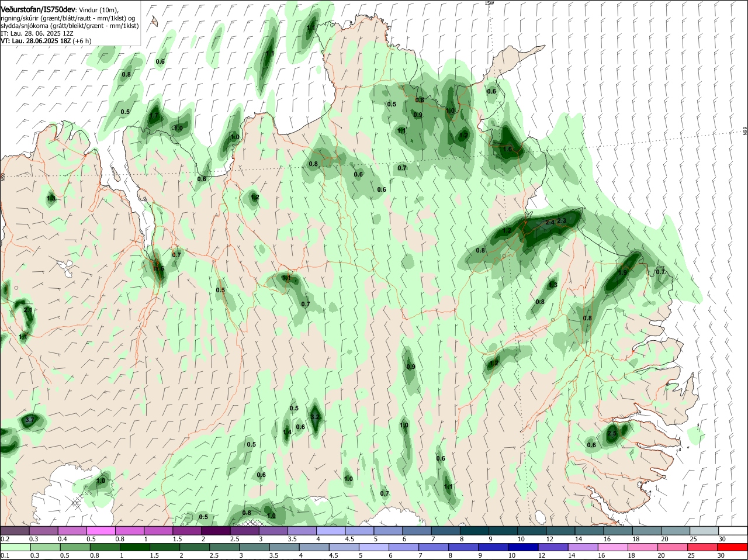This screenshot has width=748, height=560.
Task: Choose the 18 gray-teal swatch, upper legend row
Action: point(647,530)
